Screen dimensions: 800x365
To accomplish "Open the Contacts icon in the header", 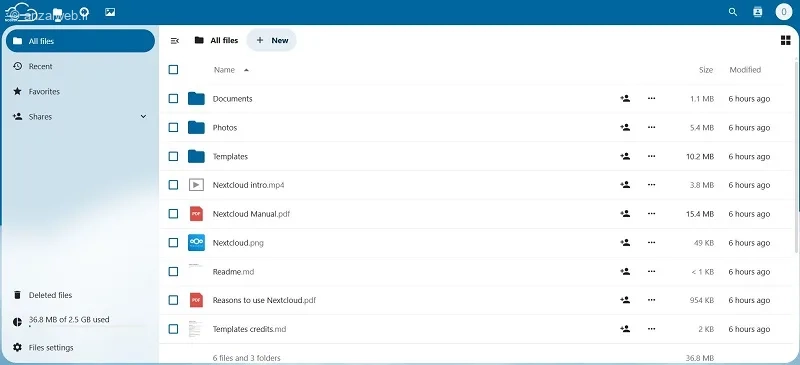I will coord(758,12).
